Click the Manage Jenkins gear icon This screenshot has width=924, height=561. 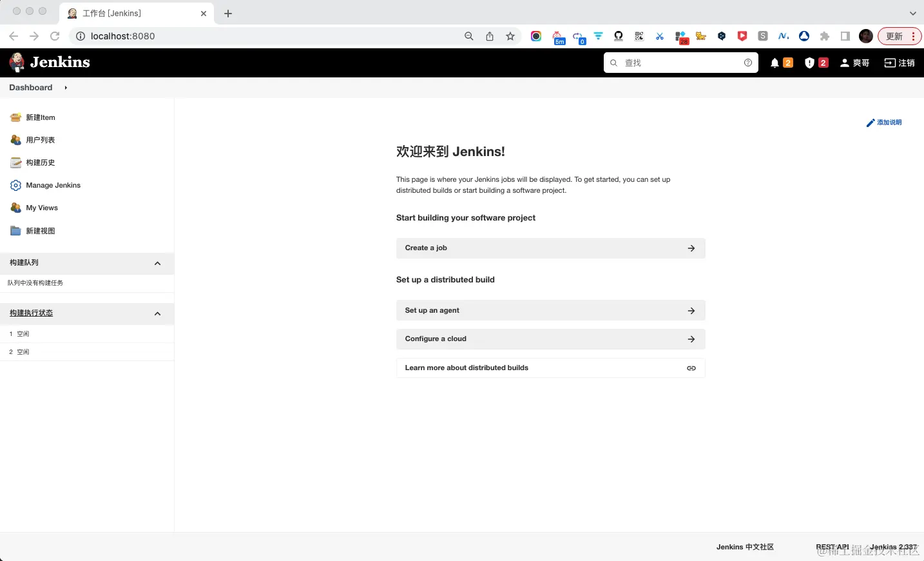(16, 185)
